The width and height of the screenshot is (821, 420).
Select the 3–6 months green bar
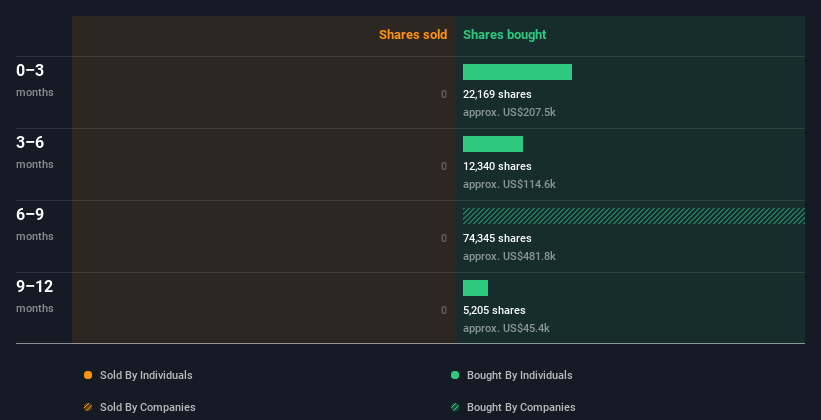pos(493,144)
